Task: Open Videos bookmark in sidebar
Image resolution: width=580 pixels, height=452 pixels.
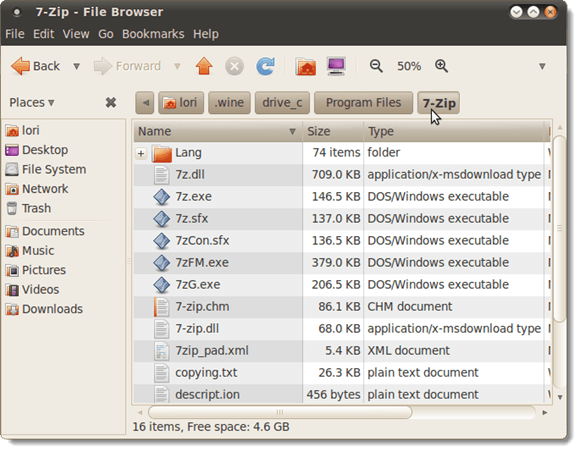Action: pos(33,290)
